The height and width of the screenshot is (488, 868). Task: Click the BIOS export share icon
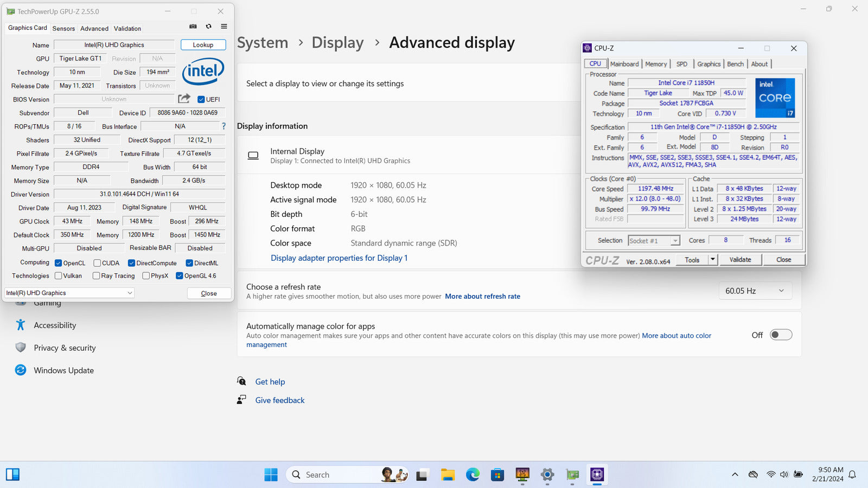pos(184,99)
